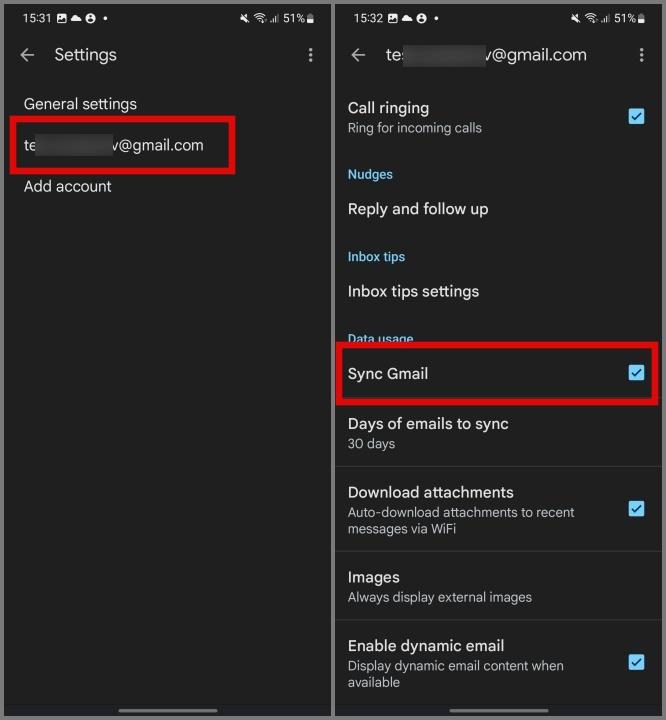Tap the Settings title text
The height and width of the screenshot is (720, 666).
(x=85, y=55)
